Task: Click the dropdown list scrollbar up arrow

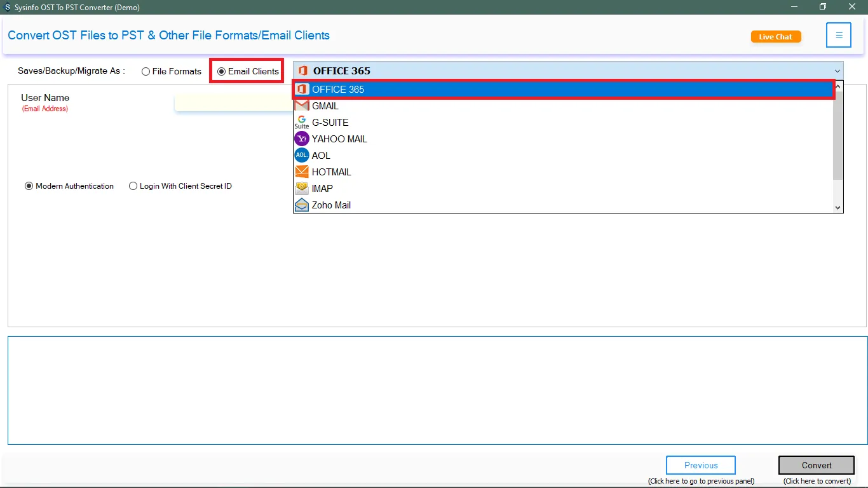Action: (837, 86)
